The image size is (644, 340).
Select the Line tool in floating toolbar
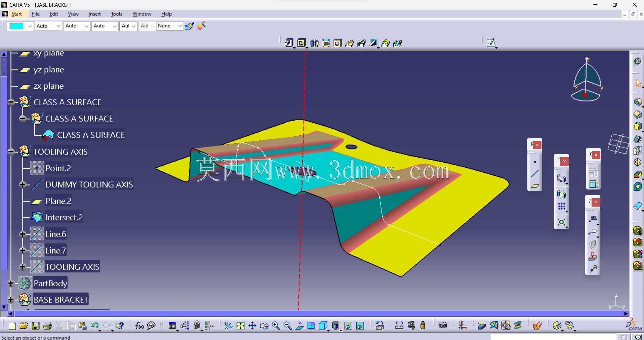tap(535, 174)
